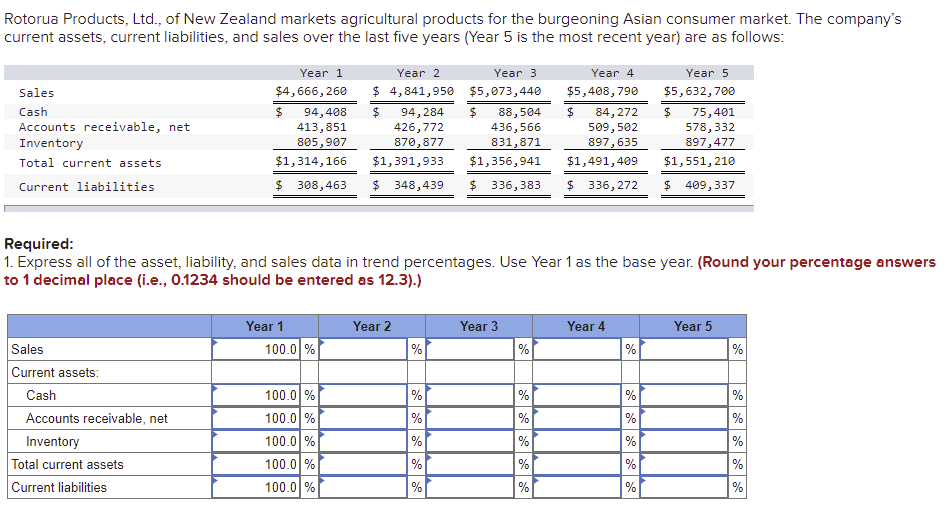Screen dimensions: 951x506
Task: Click Year 2 accounts receivable value 426,772
Action: tap(418, 127)
